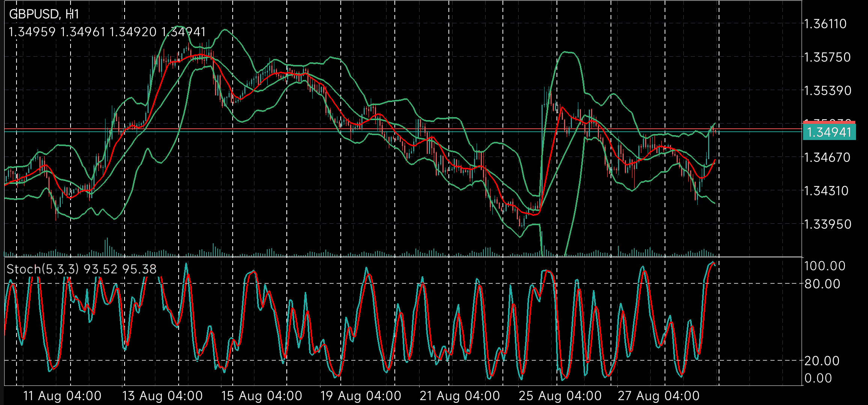This screenshot has height=405, width=868.
Task: Click the 100.00 stochastic scale label
Action: 825,266
